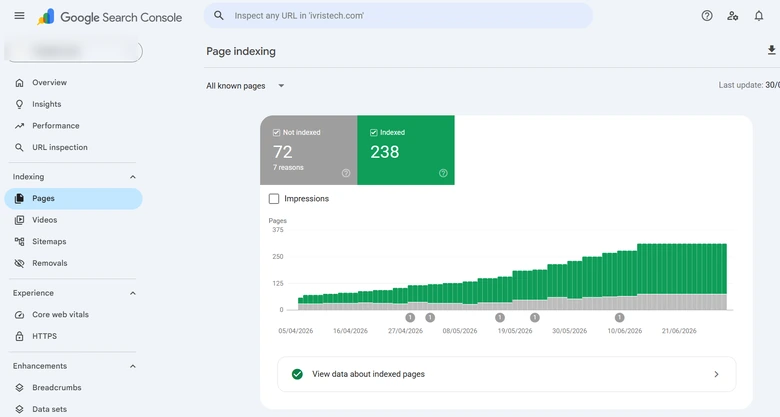Click the search magnifier icon in URL bar
The width and height of the screenshot is (780, 417).
click(218, 15)
